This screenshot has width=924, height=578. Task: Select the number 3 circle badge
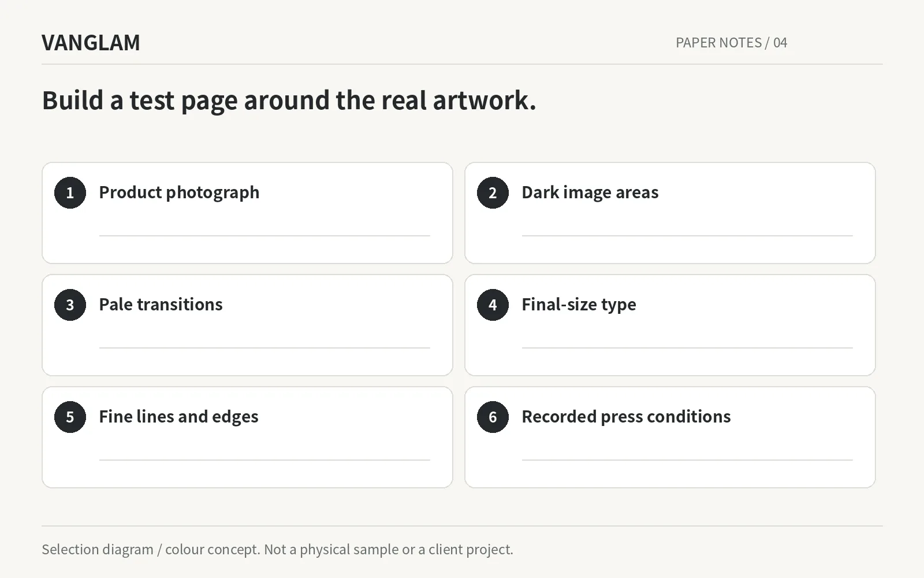(x=70, y=305)
